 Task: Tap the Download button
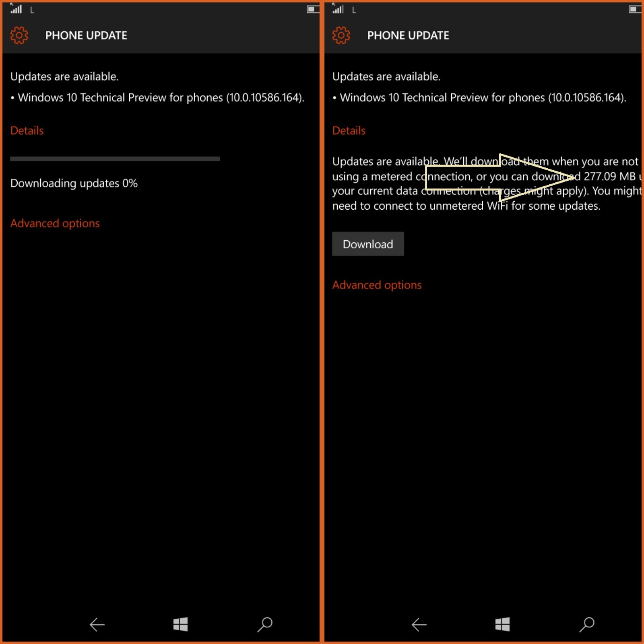pos(368,244)
